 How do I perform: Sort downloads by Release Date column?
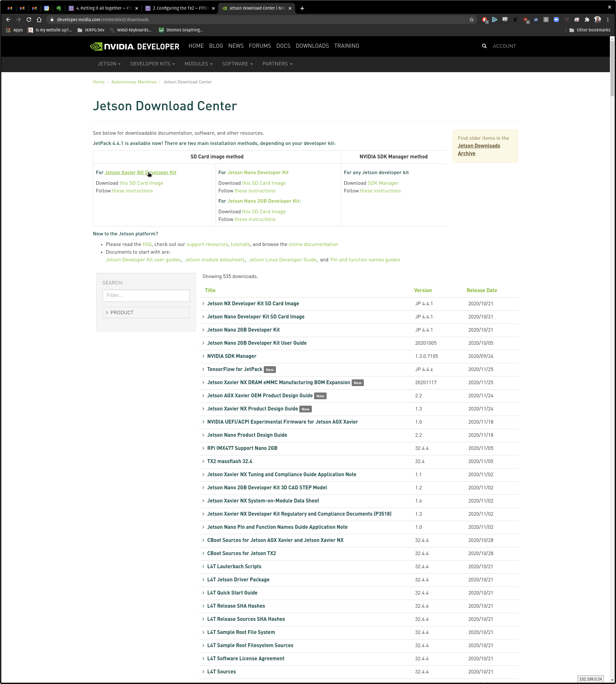482,291
